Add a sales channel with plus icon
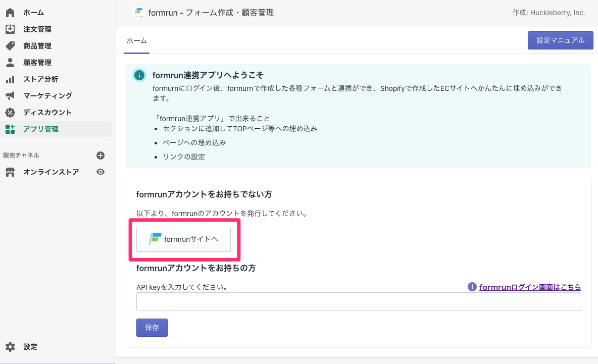 coord(101,155)
